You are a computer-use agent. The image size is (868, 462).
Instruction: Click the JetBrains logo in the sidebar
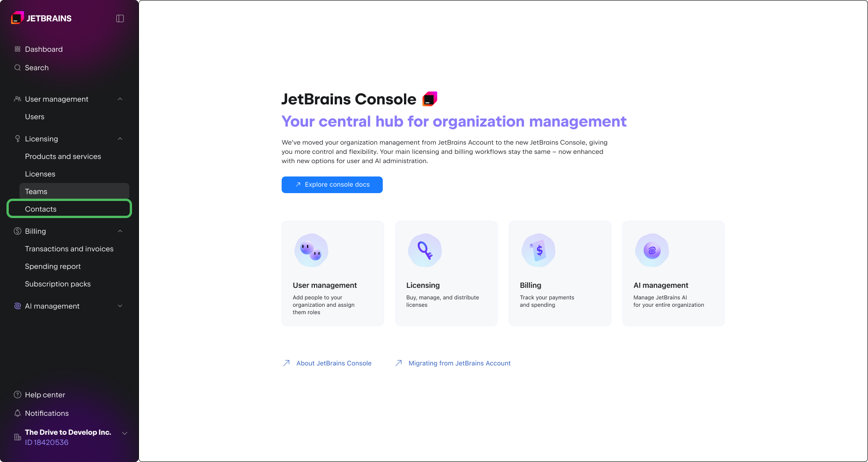[x=42, y=18]
